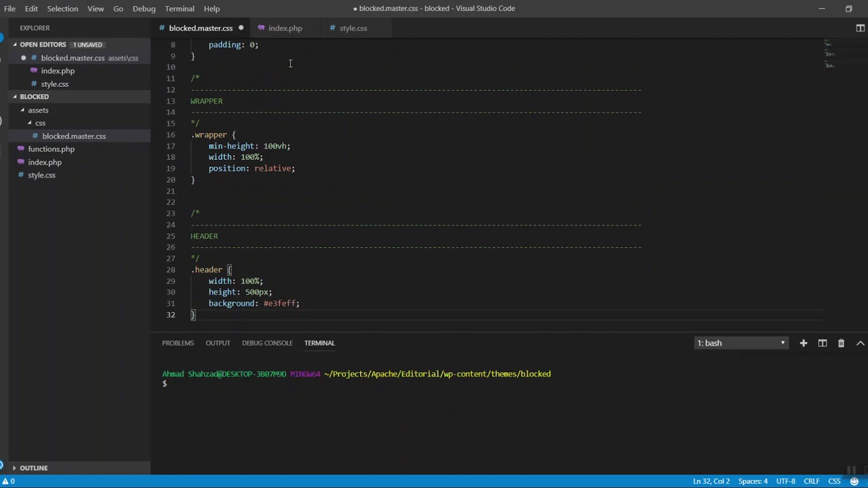Click the 'background: #e3feff;' line
The width and height of the screenshot is (868, 488).
[x=254, y=304]
